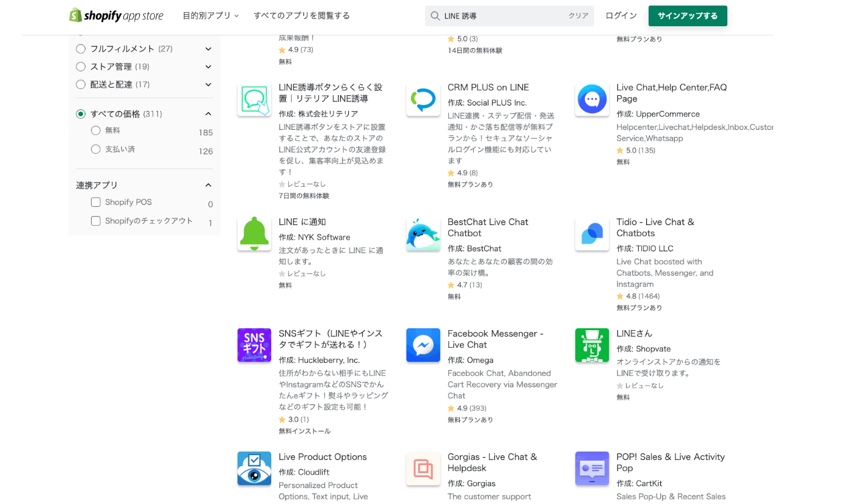Open the CRM PLUS on LINE app icon

(423, 99)
